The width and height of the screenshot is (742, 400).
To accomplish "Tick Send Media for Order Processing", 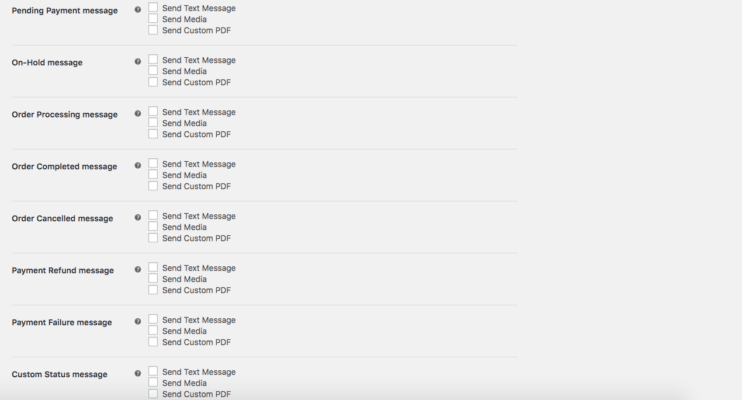I will tap(153, 123).
